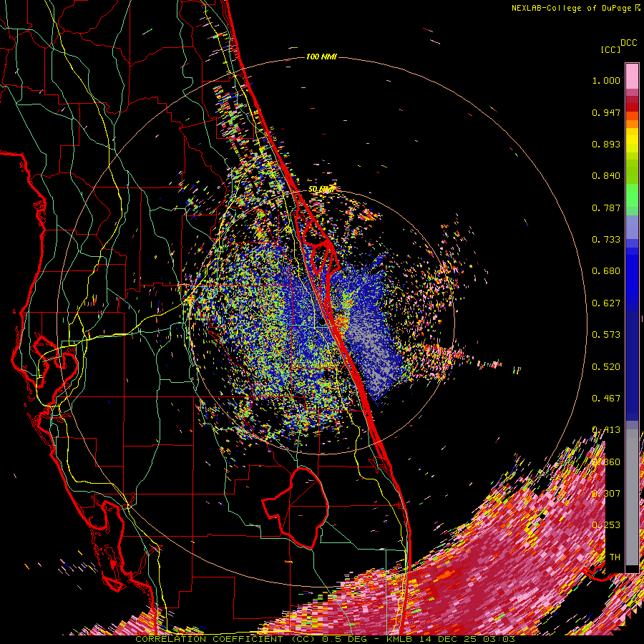
Task: Click the NEXLAB-College of DuPage credit text
Action: coord(572,8)
